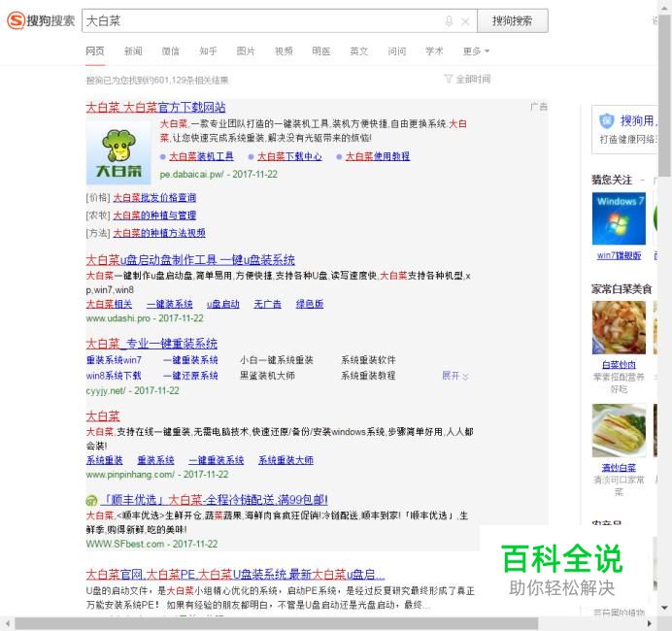The height and width of the screenshot is (631, 672).
Task: Click the shield icon beside 搜狗用
Action: (607, 121)
